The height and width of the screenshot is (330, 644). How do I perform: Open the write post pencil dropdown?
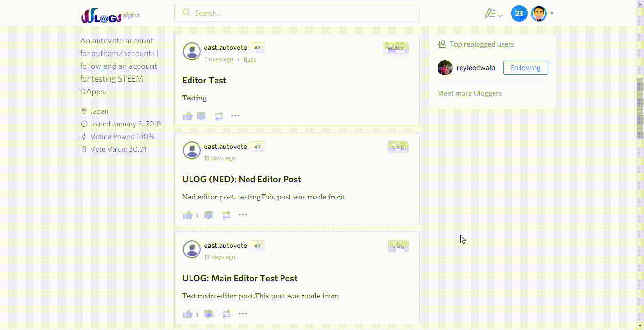493,14
